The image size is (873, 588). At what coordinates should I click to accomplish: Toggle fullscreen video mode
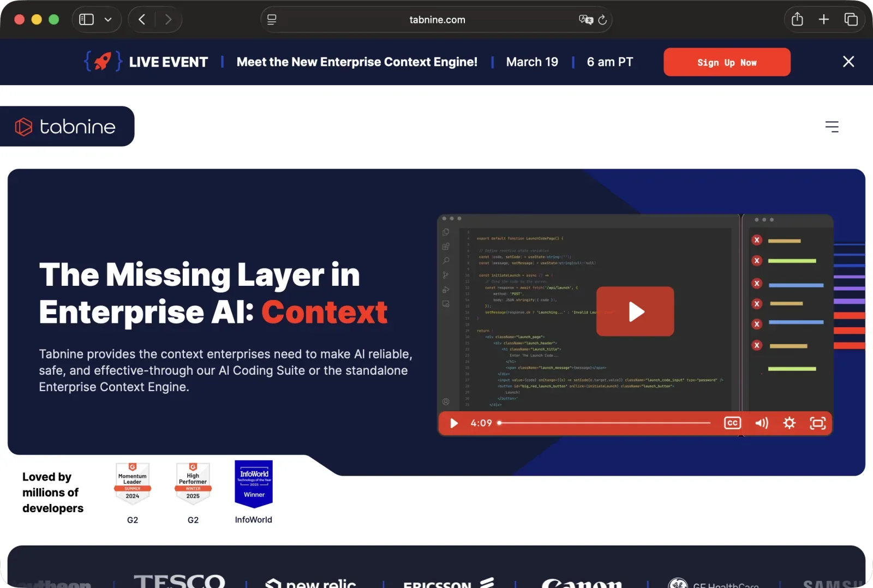point(817,423)
